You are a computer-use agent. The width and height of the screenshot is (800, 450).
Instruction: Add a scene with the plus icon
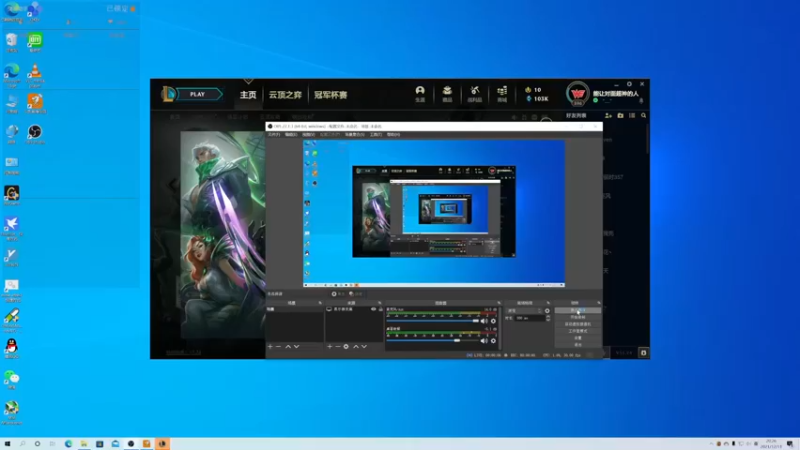pyautogui.click(x=270, y=346)
